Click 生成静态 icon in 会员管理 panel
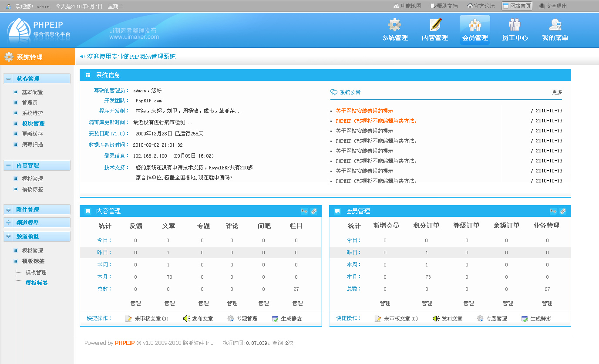Image resolution: width=599 pixels, height=364 pixels. (x=525, y=319)
